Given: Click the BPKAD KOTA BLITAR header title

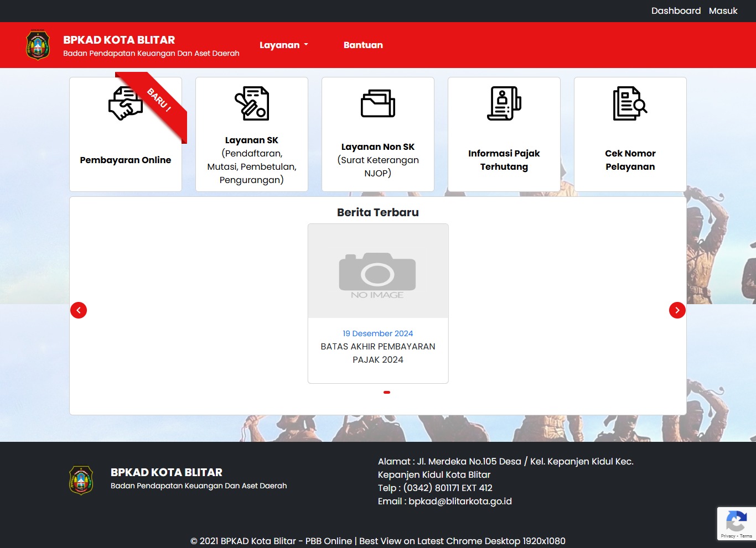Looking at the screenshot, I should point(119,40).
